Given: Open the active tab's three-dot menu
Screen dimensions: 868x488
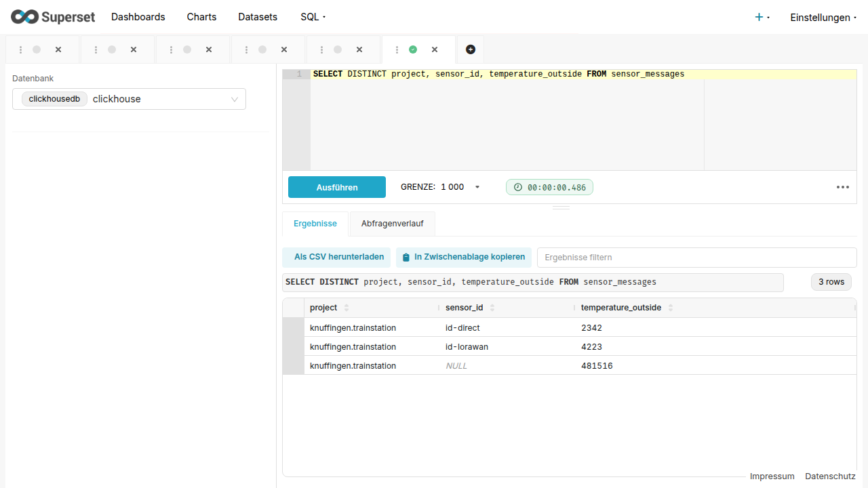Looking at the screenshot, I should click(397, 49).
